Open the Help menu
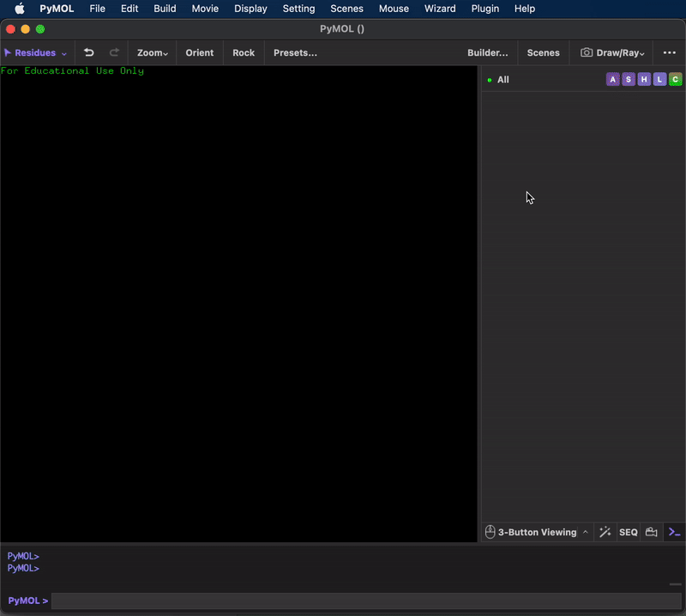 525,9
